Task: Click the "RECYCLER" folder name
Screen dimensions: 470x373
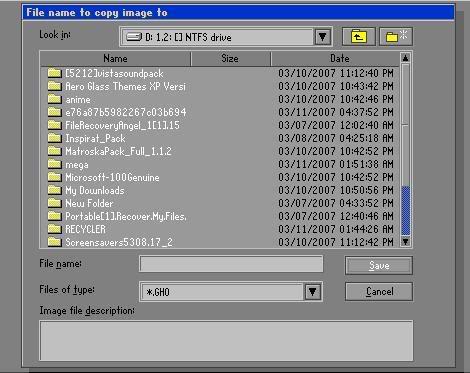Action: coord(85,229)
